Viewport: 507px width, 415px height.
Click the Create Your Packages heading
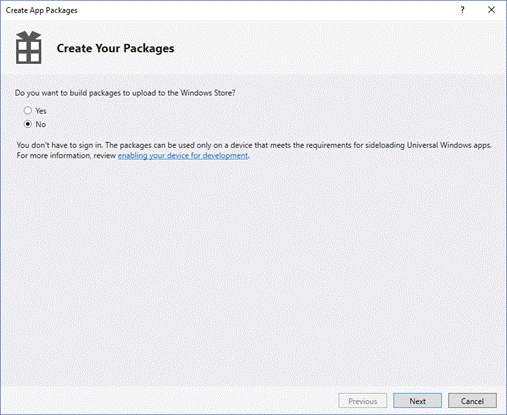point(115,48)
